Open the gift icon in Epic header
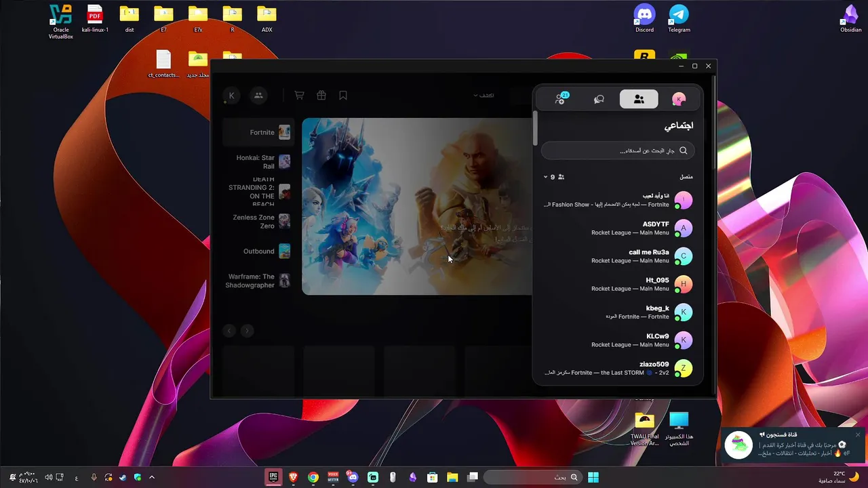The height and width of the screenshot is (488, 868). click(321, 96)
